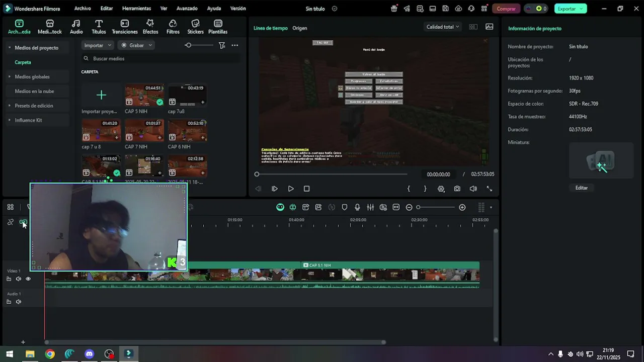The image size is (644, 362).
Task: Open the track size dropdown arrow in timeline toolbar
Action: pyautogui.click(x=491, y=207)
